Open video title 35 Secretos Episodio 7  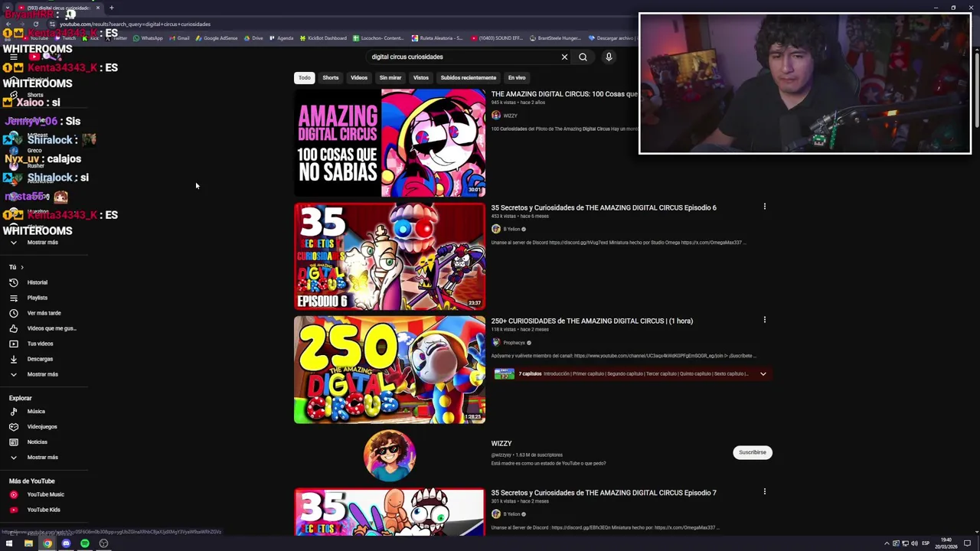click(604, 493)
